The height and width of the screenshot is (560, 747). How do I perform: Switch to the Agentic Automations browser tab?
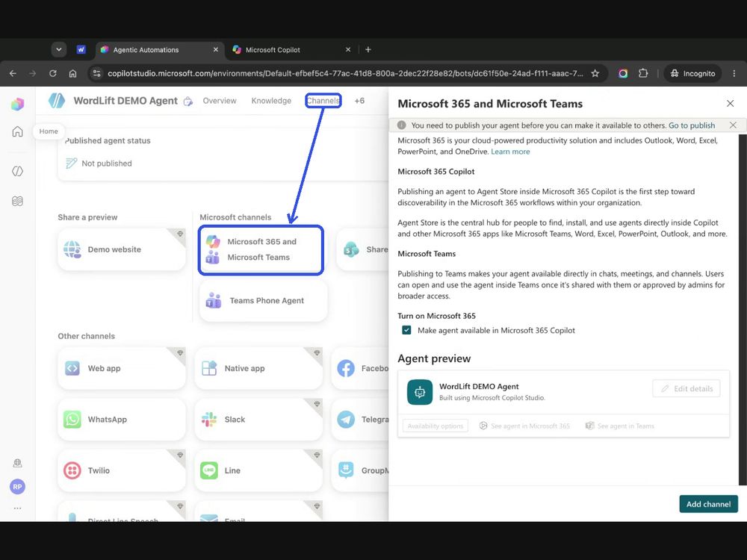tap(160, 49)
